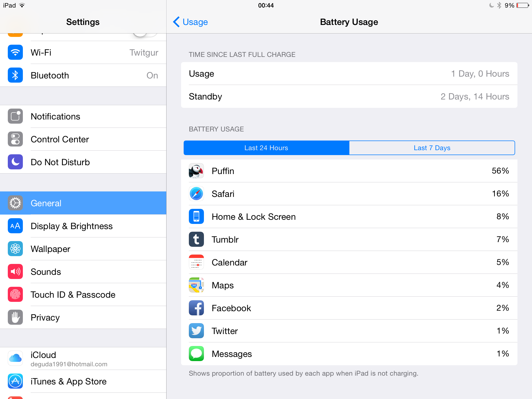Tap the Puffin app icon
532x399 pixels.
tap(196, 171)
